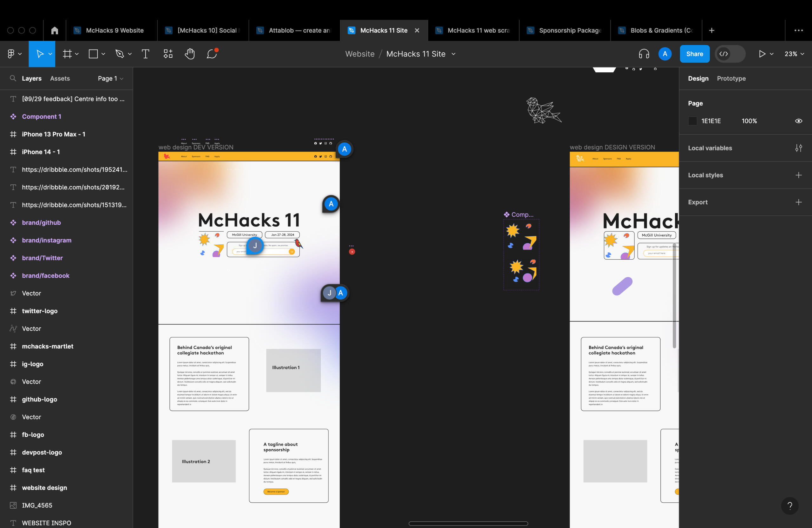The width and height of the screenshot is (812, 528).
Task: Select the Text tool
Action: coord(145,54)
